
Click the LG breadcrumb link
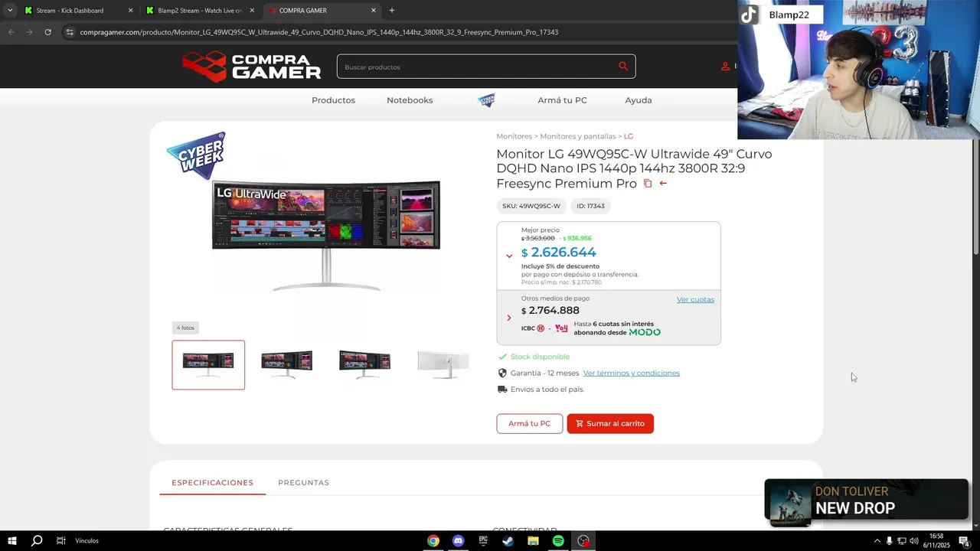629,136
